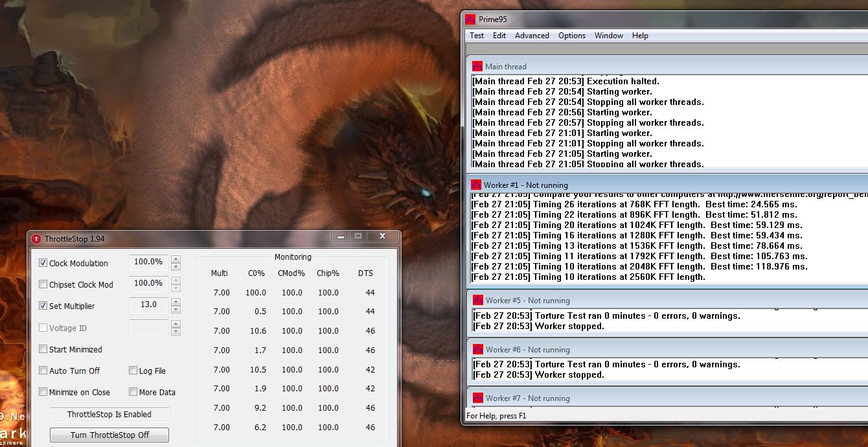Viewport: 868px width, 447px height.
Task: Uncheck the Clock Modulation checkbox
Action: pyautogui.click(x=43, y=263)
